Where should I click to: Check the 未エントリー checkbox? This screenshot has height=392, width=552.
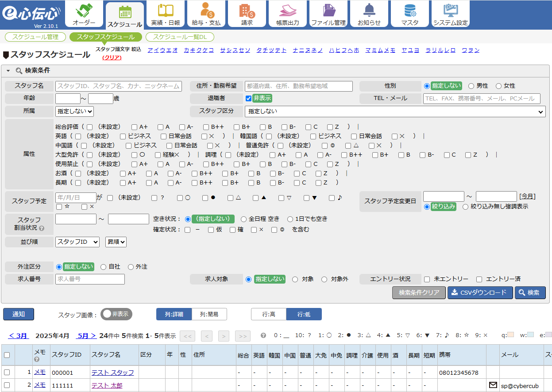click(x=427, y=279)
